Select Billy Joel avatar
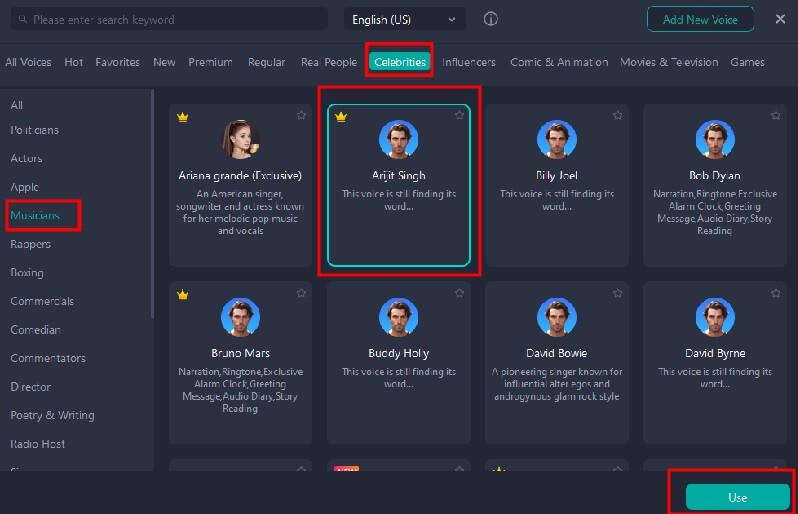This screenshot has width=798, height=514. coord(557,139)
